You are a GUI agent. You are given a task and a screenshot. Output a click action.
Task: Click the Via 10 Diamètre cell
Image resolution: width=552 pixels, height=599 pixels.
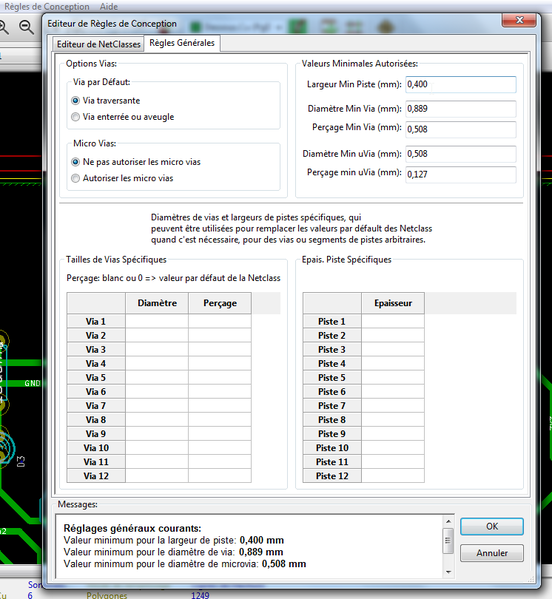[x=157, y=448]
